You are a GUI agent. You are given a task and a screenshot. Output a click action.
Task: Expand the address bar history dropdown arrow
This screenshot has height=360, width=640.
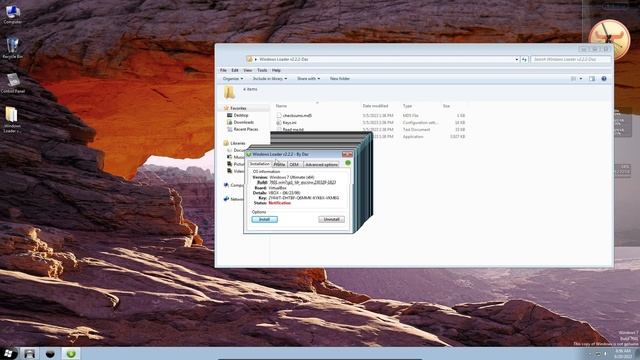pos(516,59)
